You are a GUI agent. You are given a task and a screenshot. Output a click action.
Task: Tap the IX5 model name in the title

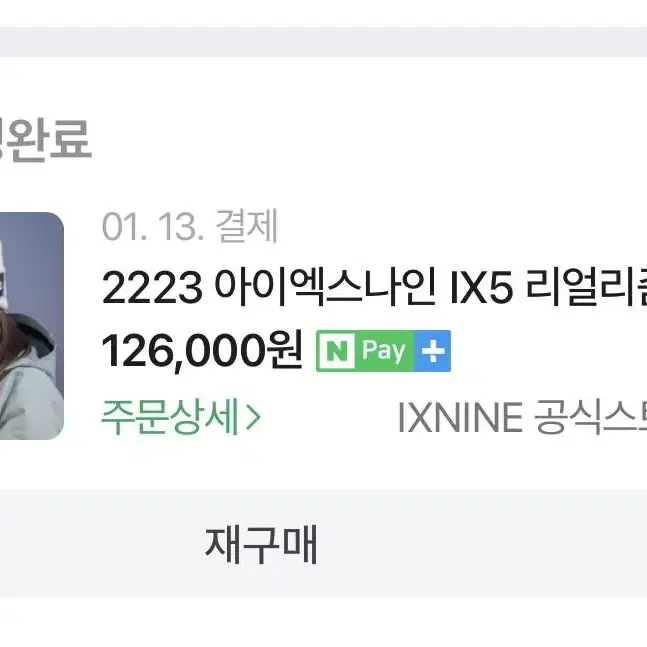pos(482,287)
